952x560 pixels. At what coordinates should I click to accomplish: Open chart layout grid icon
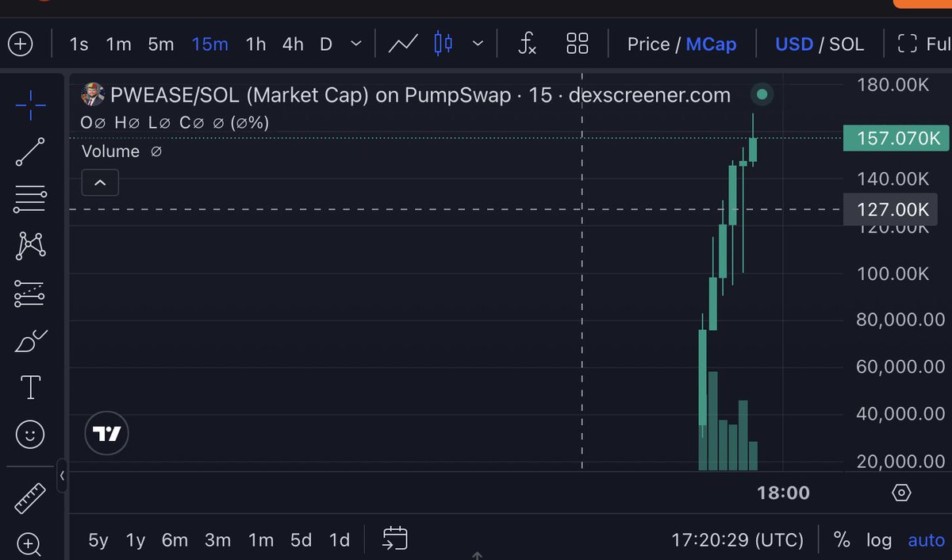[x=578, y=44]
